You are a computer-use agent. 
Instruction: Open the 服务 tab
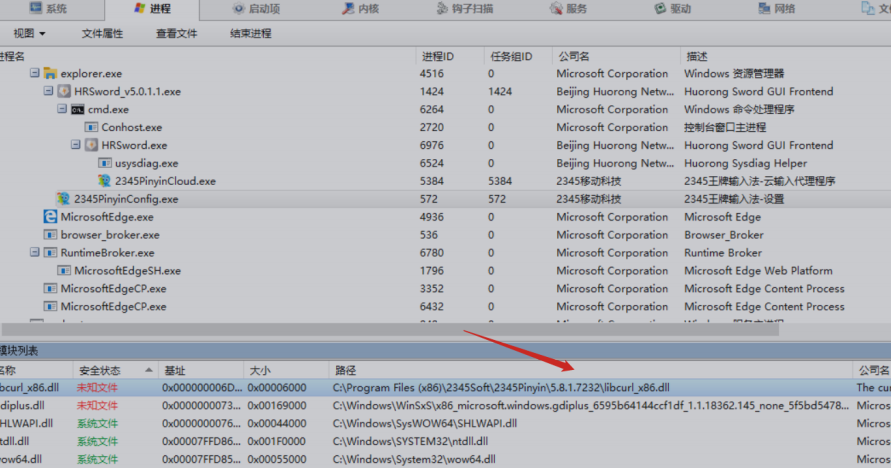(568, 9)
